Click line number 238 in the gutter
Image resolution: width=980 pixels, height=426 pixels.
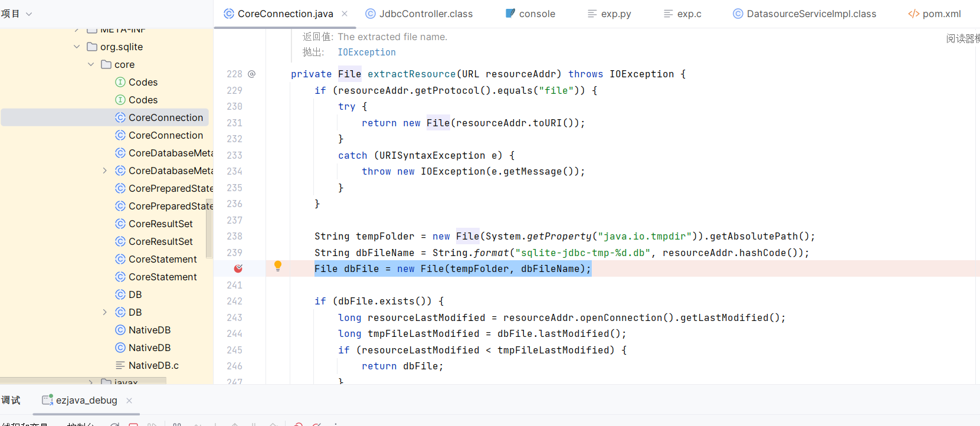click(235, 236)
